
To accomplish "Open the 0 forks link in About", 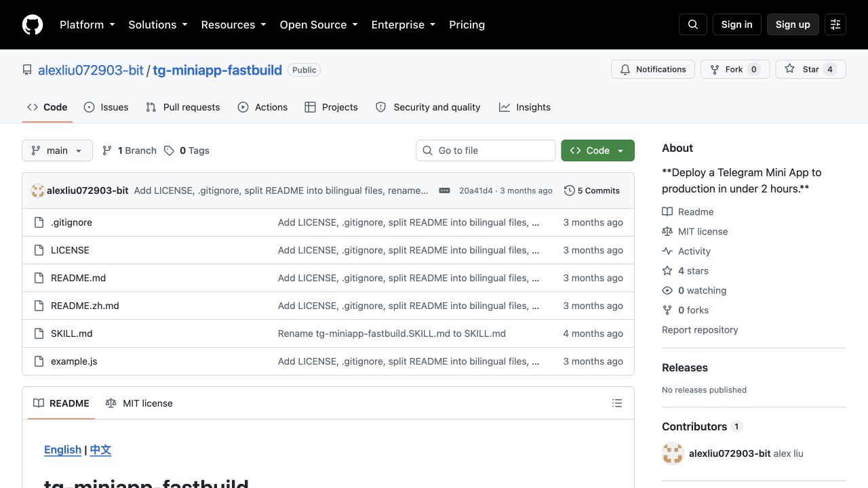I will point(685,310).
